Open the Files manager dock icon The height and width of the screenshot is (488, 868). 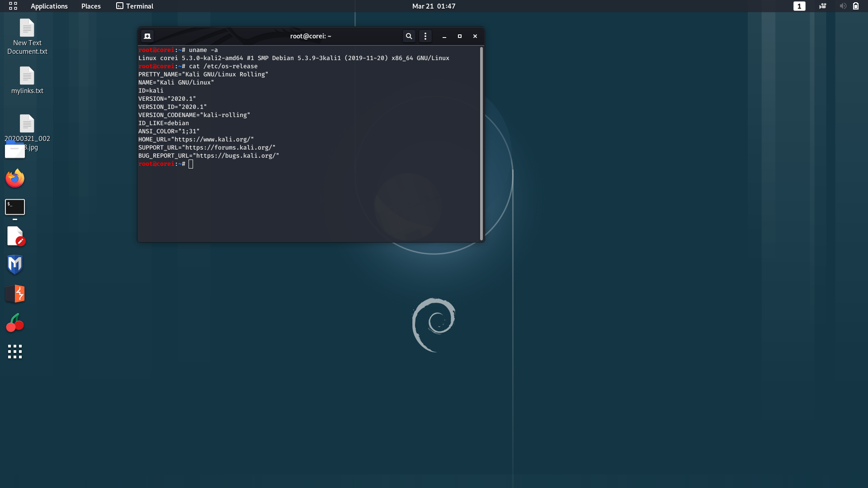tap(15, 150)
